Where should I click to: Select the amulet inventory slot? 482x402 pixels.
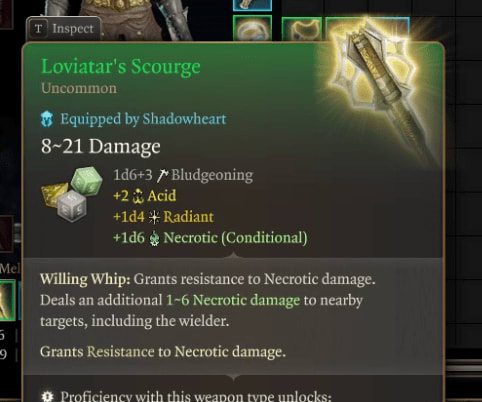pos(302,29)
